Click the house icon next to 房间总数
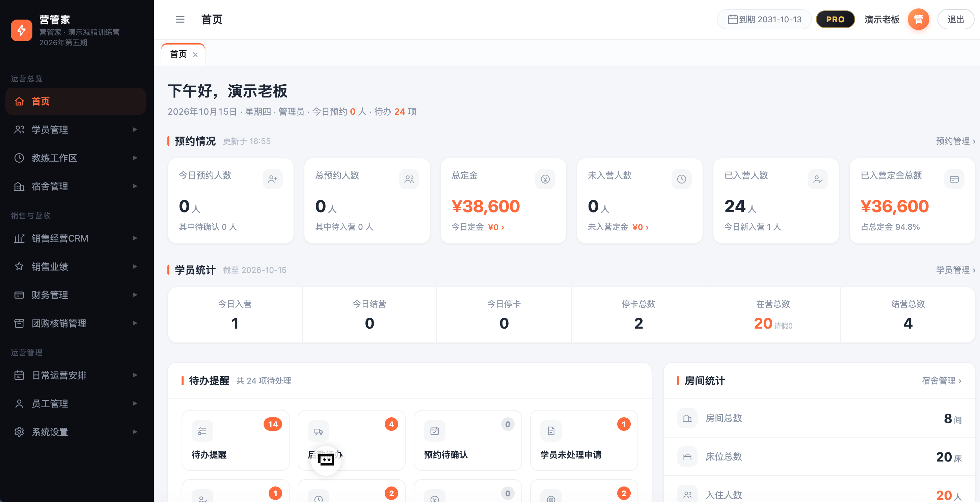 tap(687, 418)
